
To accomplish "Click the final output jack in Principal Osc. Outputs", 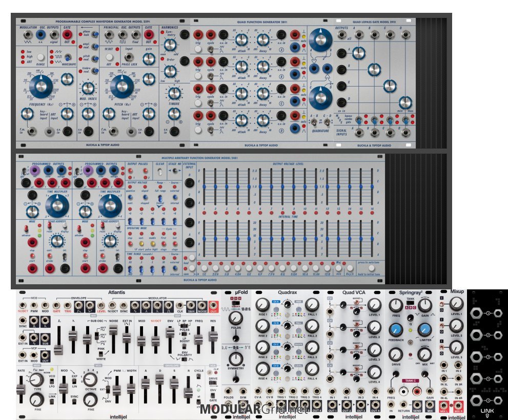I will [136, 35].
